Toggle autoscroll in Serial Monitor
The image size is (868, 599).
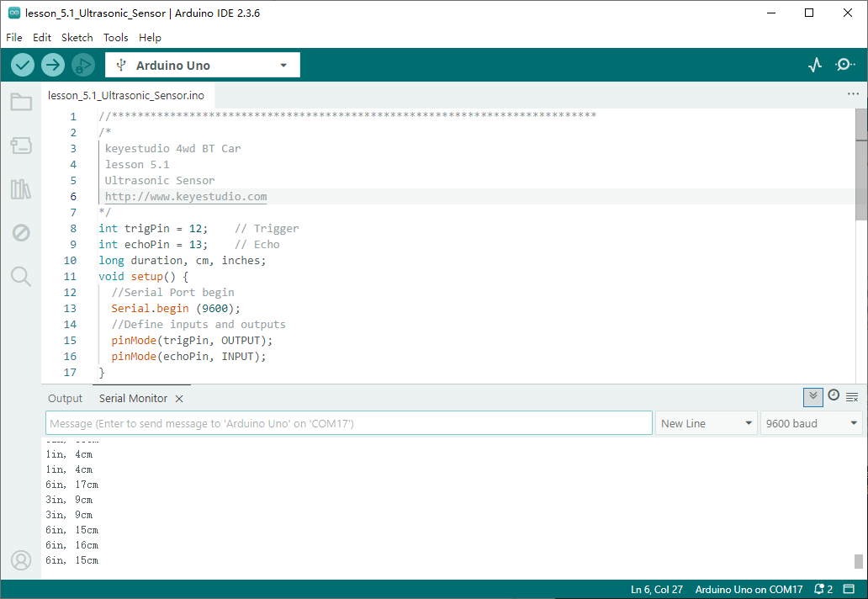(x=813, y=396)
